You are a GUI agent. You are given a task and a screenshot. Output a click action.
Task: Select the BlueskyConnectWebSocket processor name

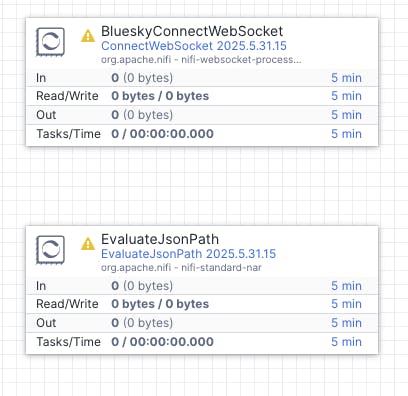[x=192, y=31]
